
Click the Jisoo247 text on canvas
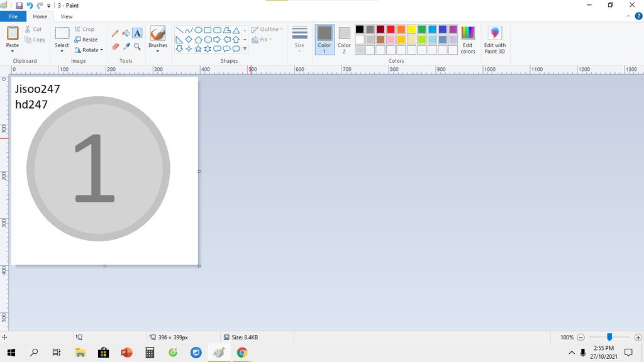[37, 89]
